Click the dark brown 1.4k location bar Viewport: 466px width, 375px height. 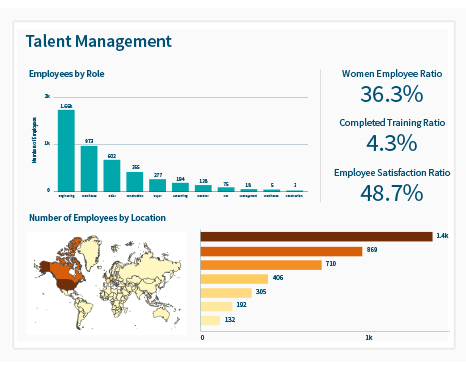tap(317, 237)
